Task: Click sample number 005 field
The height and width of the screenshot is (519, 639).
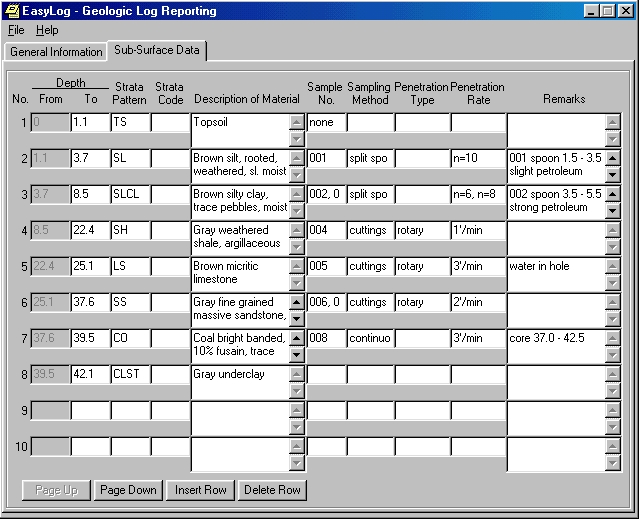Action: 326,266
